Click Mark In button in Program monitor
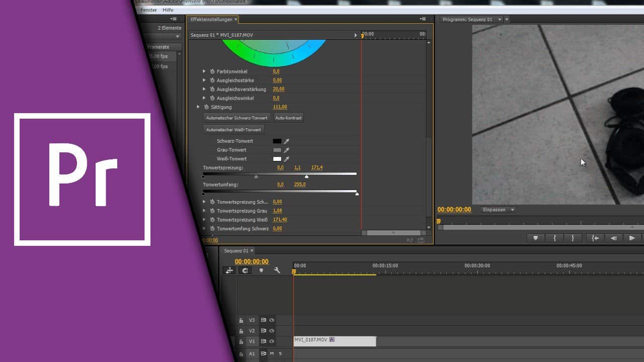Image resolution: width=644 pixels, height=362 pixels. (x=554, y=238)
